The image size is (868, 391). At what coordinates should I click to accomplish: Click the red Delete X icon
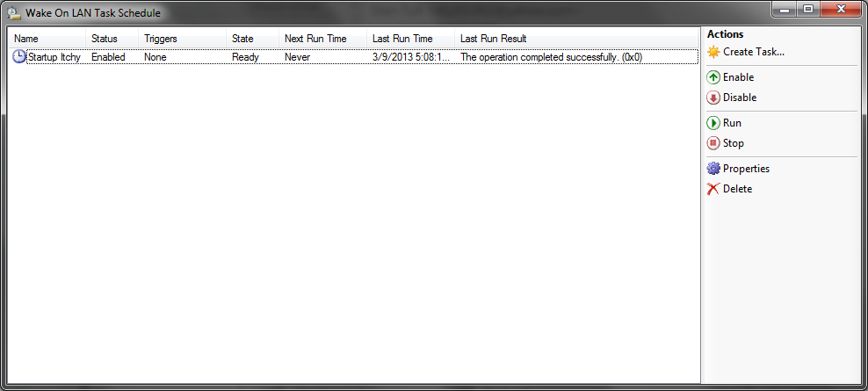pyautogui.click(x=713, y=189)
